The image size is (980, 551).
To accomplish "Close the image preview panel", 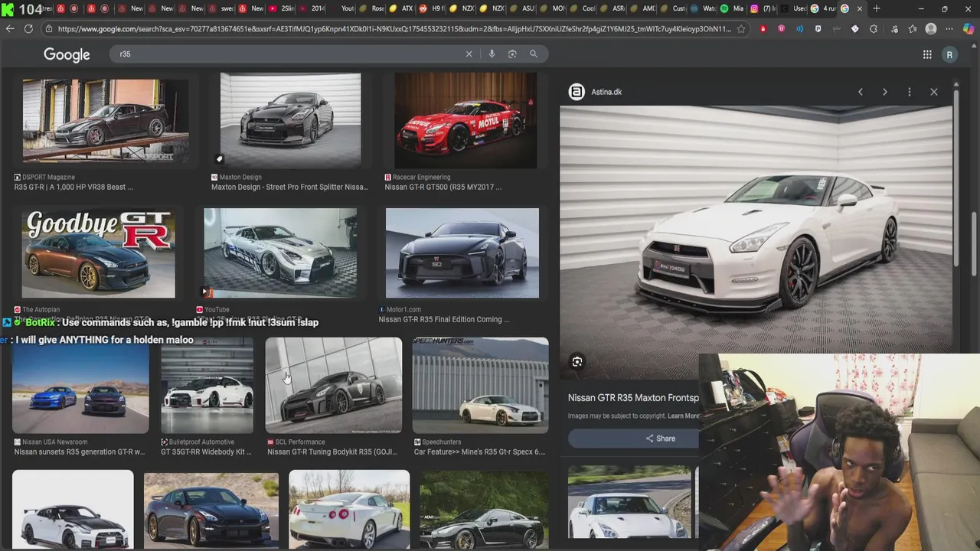I will (934, 92).
